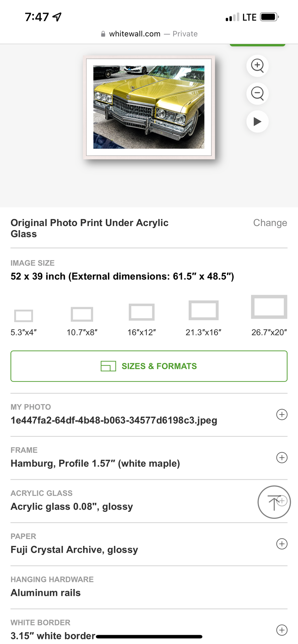Zoom out of the framed preview
Viewport: 298px width, 644px height.
[x=257, y=93]
